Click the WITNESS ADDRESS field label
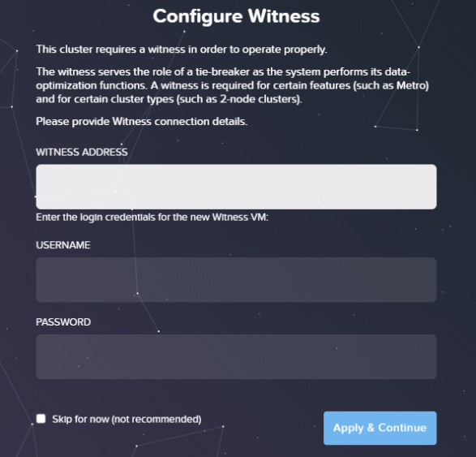Image resolution: width=476 pixels, height=457 pixels. pos(82,152)
